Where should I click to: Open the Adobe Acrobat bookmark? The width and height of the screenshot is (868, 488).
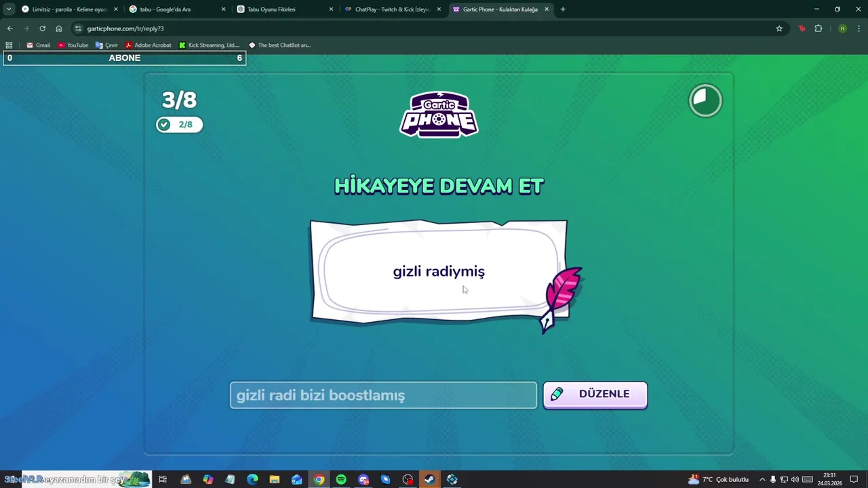point(148,45)
